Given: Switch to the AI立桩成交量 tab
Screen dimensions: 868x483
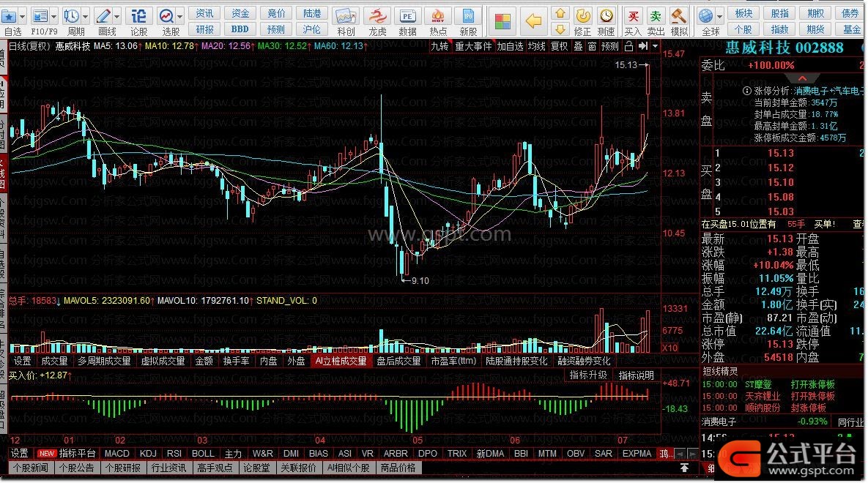Looking at the screenshot, I should tap(341, 362).
